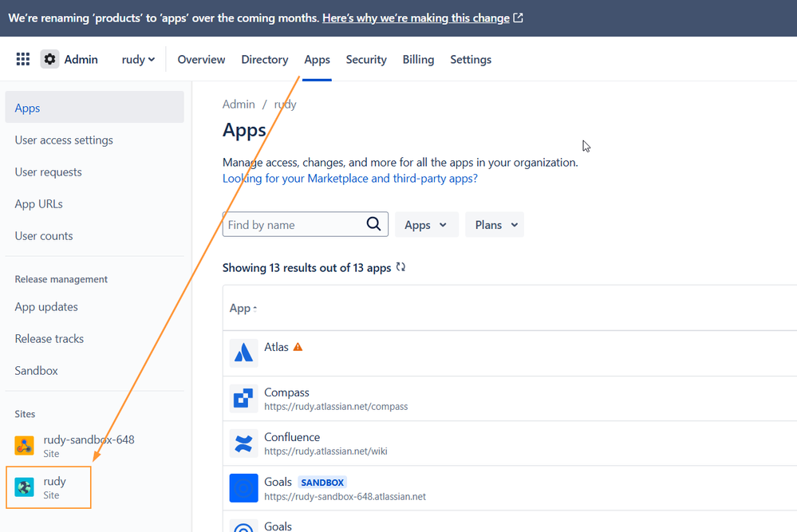
Task: Go to the Settings tab
Action: tap(471, 60)
